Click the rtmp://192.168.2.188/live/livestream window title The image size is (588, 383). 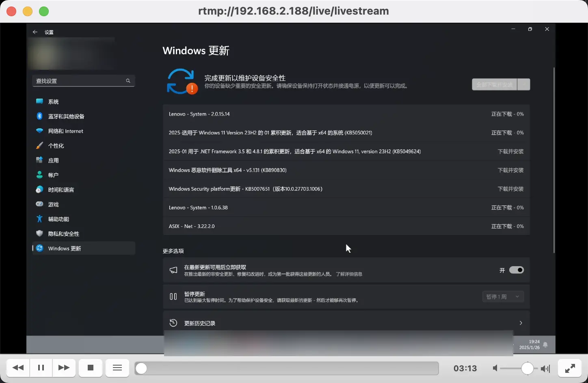pyautogui.click(x=294, y=11)
